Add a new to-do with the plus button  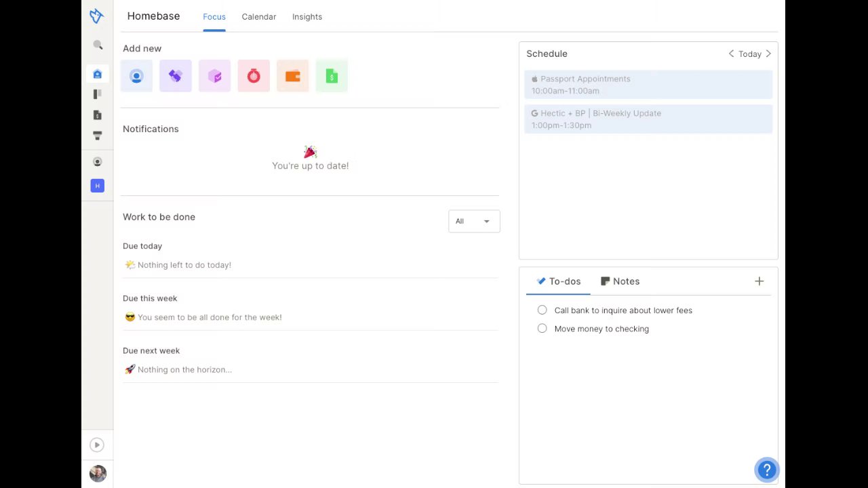click(x=759, y=281)
